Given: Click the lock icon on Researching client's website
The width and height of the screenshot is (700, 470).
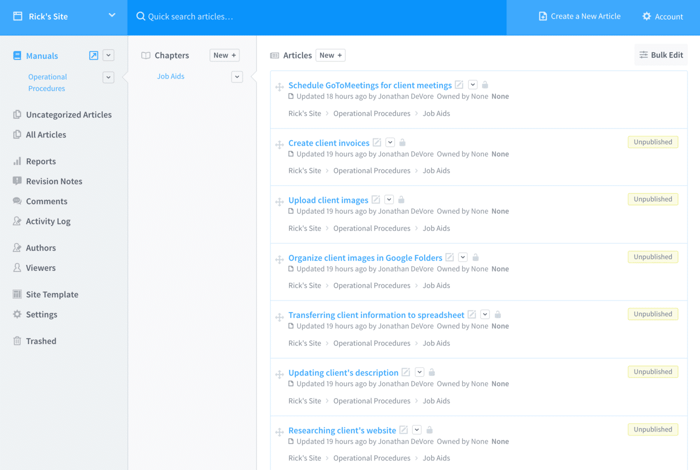Looking at the screenshot, I should click(429, 430).
